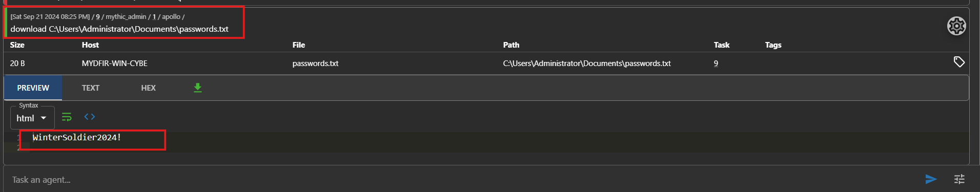
Task: Download the file with green arrow icon
Action: click(x=198, y=88)
